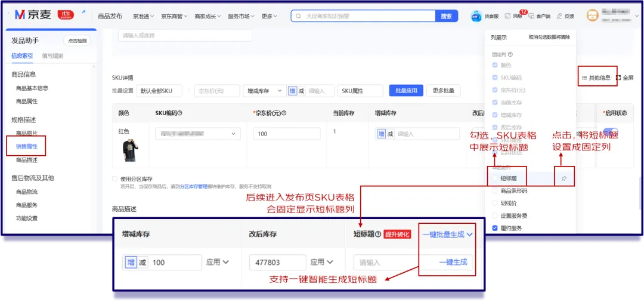
Task: Click the 点击检测 button
Action: point(77,41)
